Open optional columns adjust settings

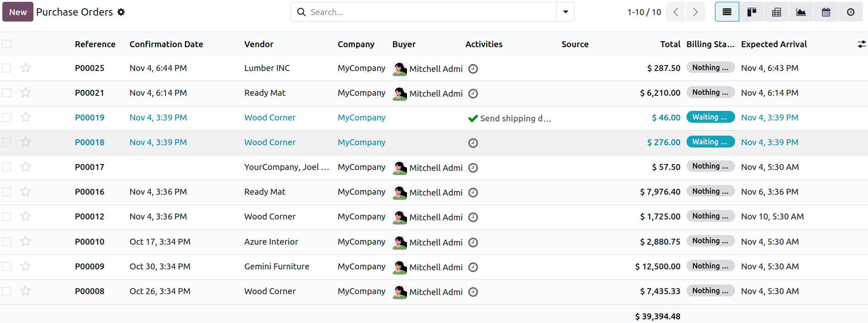[861, 44]
